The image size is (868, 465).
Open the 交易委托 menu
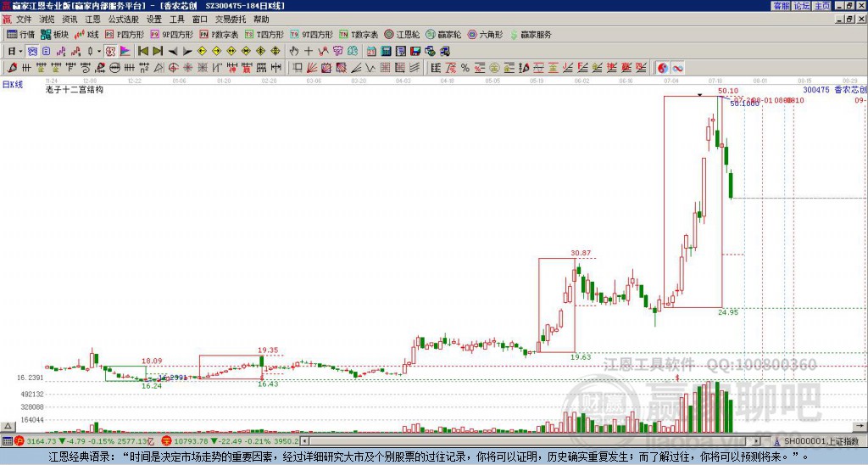(231, 20)
